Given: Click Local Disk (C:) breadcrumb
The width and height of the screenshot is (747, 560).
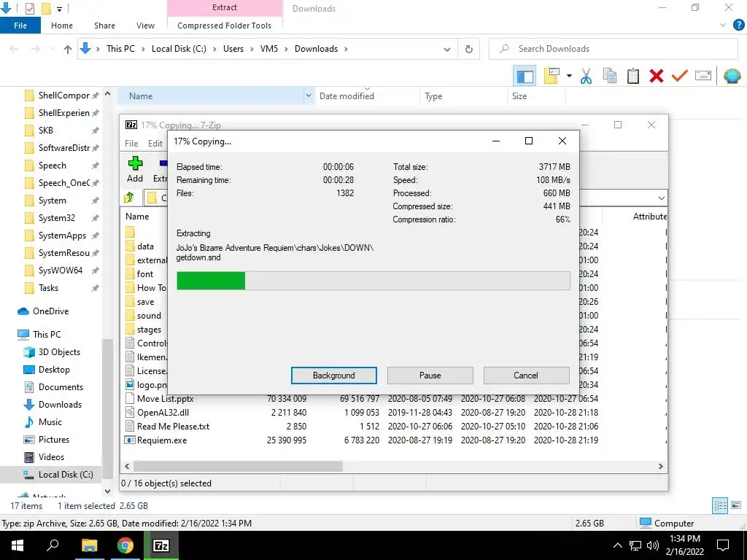Looking at the screenshot, I should [179, 49].
